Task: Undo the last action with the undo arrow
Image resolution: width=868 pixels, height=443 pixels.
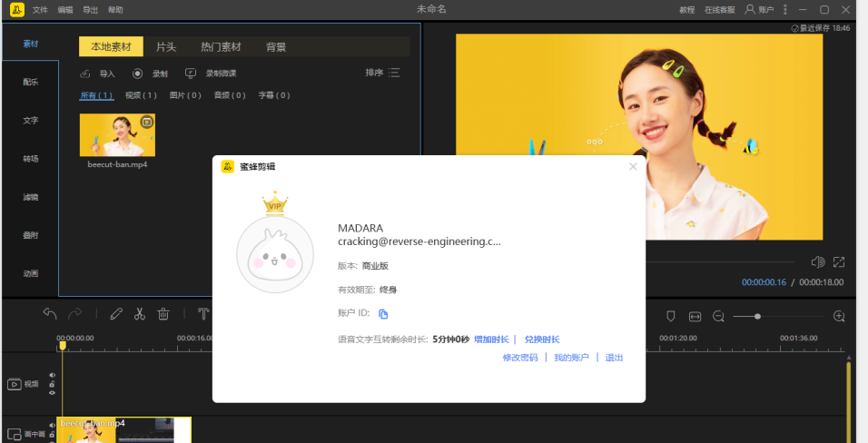Action: click(50, 314)
